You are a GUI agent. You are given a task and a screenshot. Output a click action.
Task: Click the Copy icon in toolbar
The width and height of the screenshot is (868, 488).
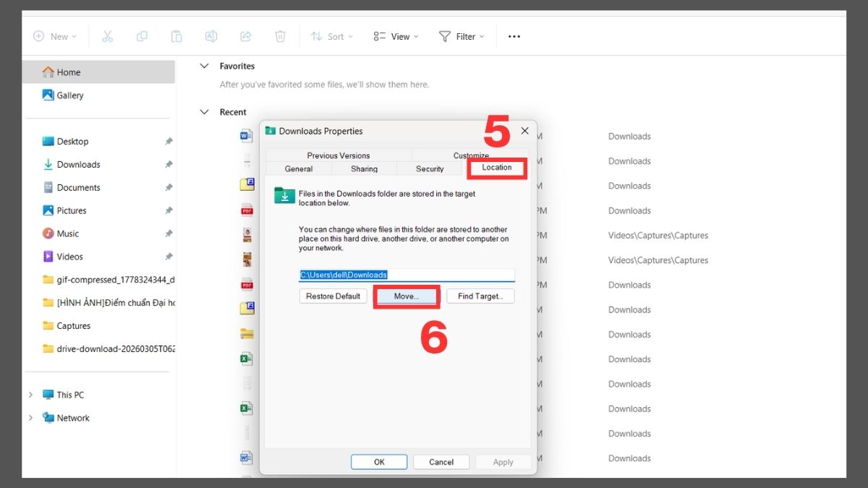(x=142, y=36)
